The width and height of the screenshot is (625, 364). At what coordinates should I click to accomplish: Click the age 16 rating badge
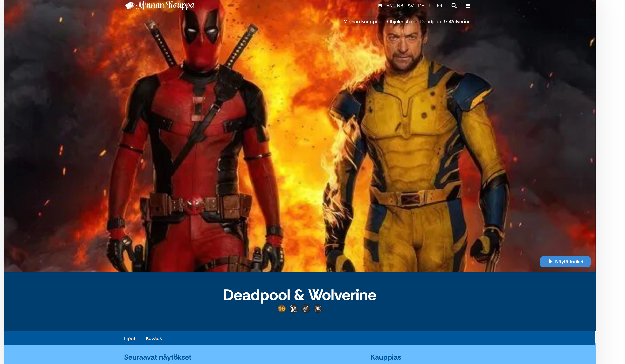tap(281, 309)
